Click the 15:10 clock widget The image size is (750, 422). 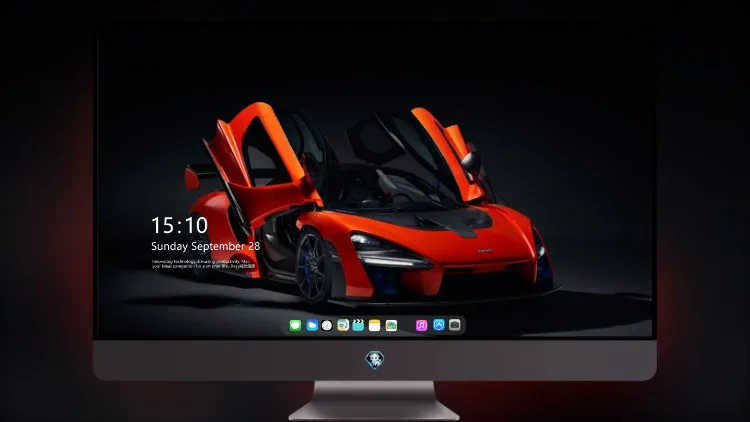pyautogui.click(x=180, y=225)
